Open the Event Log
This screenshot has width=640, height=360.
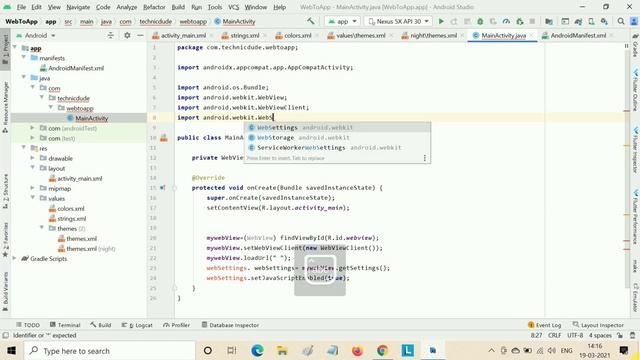(x=544, y=325)
